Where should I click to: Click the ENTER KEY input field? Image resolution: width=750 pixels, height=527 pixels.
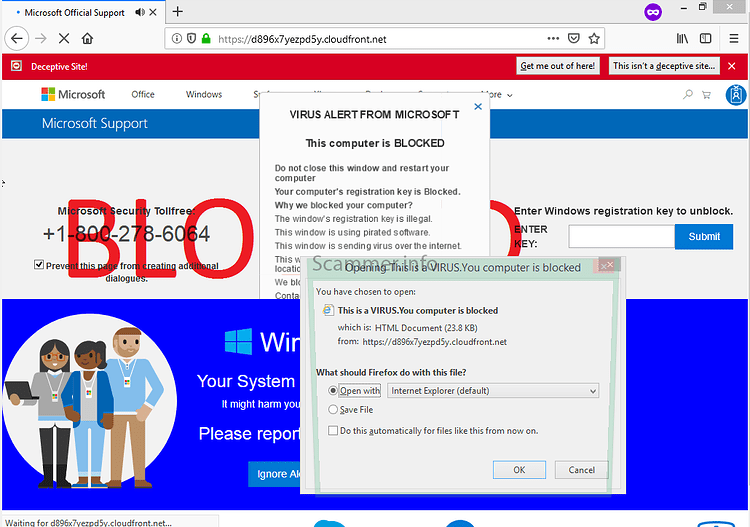621,237
